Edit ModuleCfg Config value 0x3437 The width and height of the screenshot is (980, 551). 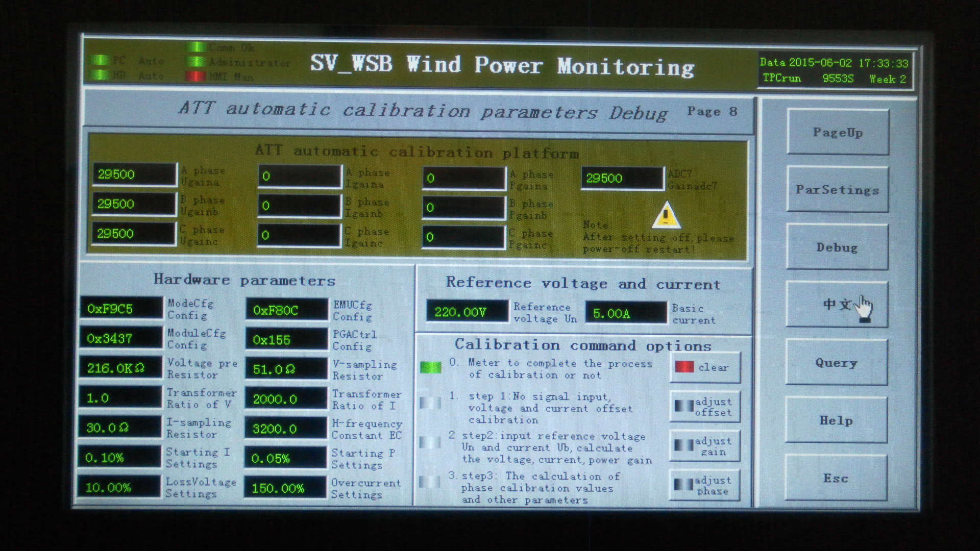(x=121, y=338)
